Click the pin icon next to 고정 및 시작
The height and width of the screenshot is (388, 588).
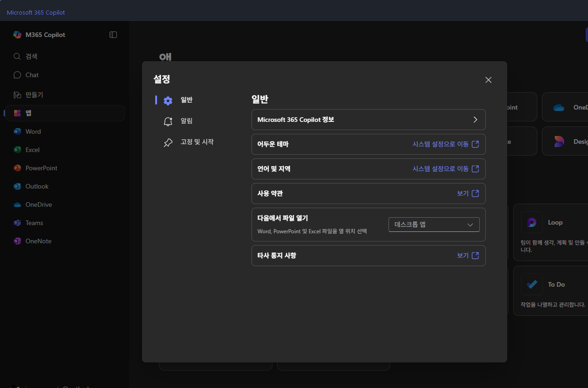pos(168,142)
